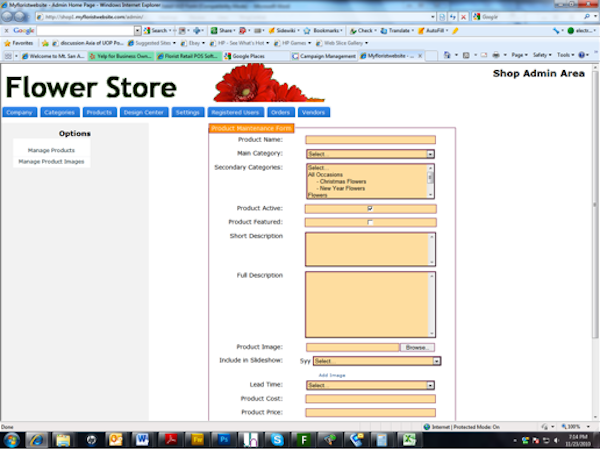Open the Registered Users tab

point(235,112)
